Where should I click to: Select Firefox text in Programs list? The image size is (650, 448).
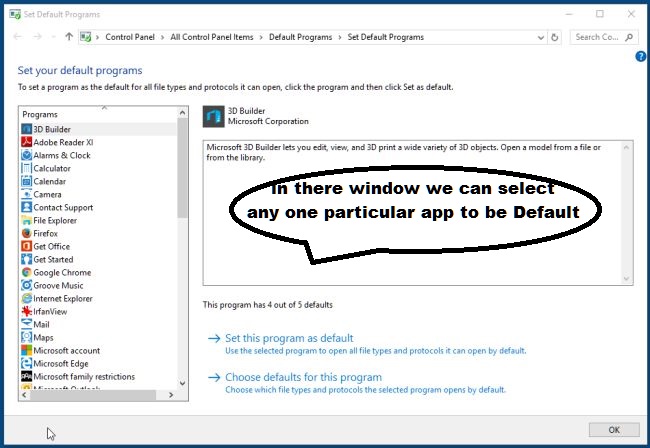(45, 233)
